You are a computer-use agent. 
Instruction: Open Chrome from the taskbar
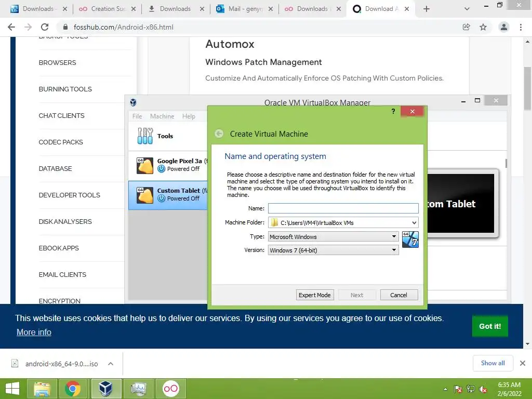click(x=73, y=389)
